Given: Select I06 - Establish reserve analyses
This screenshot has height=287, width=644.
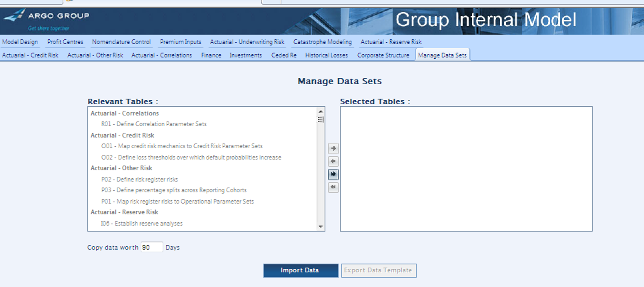Looking at the screenshot, I should [142, 224].
